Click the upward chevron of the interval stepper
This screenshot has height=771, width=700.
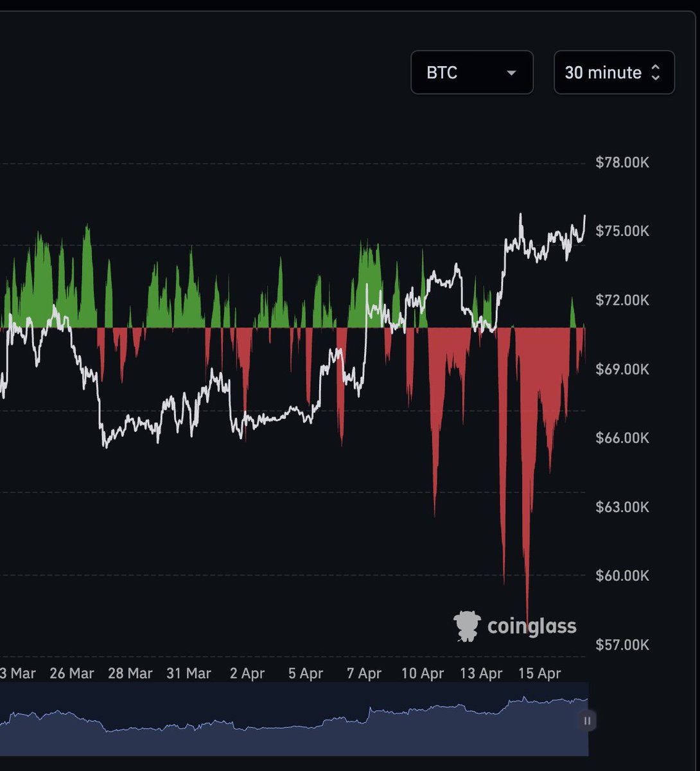click(655, 67)
